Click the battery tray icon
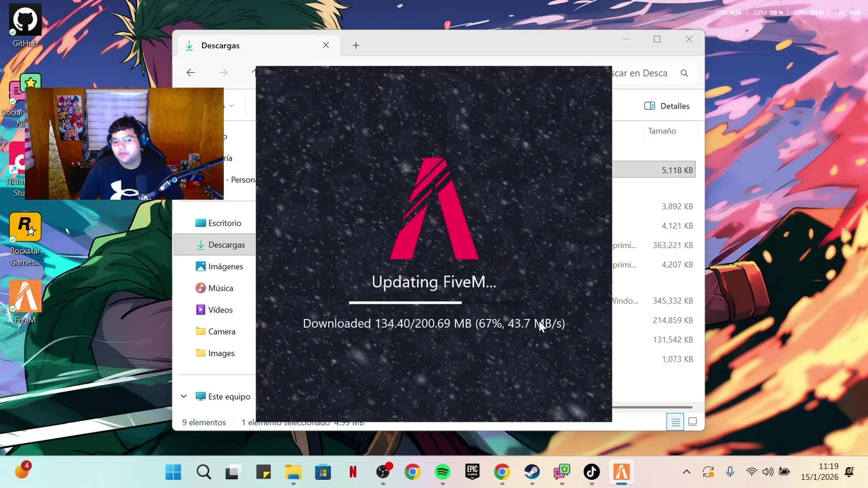Screen dimensions: 868x488 pyautogui.click(x=785, y=472)
